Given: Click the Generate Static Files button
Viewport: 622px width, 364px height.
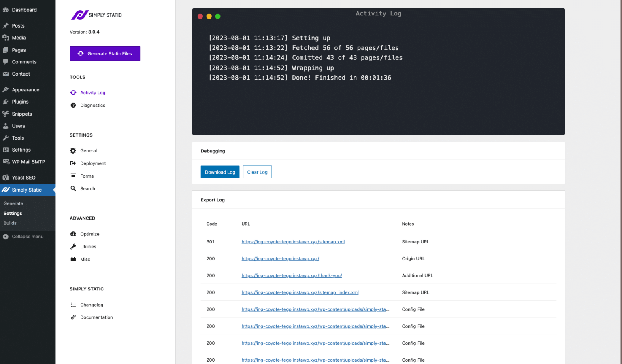Looking at the screenshot, I should (x=104, y=53).
